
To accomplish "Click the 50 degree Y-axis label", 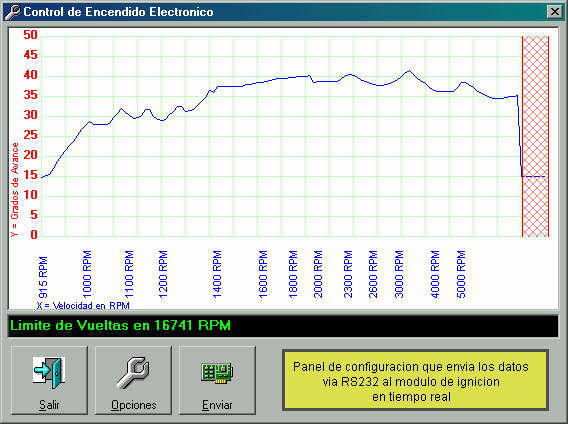I will coord(30,35).
